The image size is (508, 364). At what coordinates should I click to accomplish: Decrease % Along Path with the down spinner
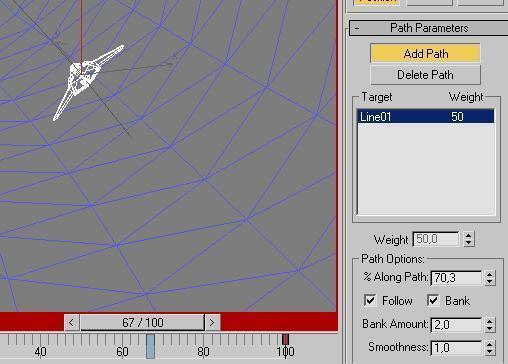click(489, 281)
